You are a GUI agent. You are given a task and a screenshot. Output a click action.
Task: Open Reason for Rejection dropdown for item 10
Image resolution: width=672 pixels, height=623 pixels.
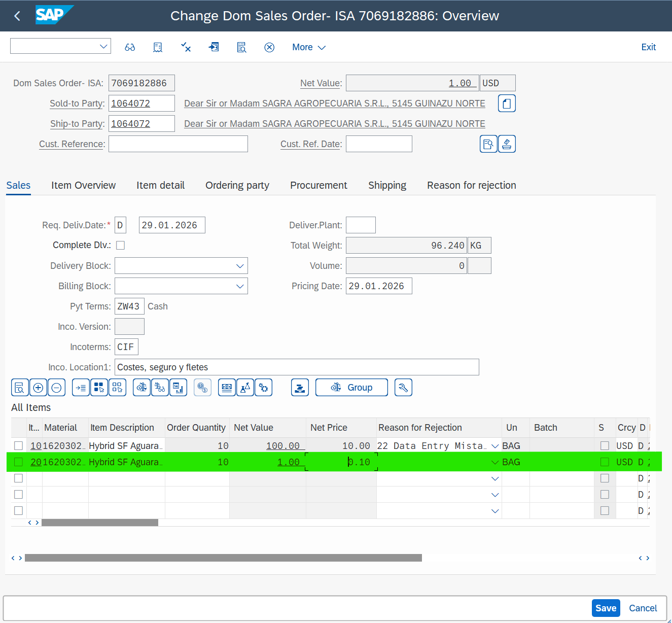(x=495, y=446)
